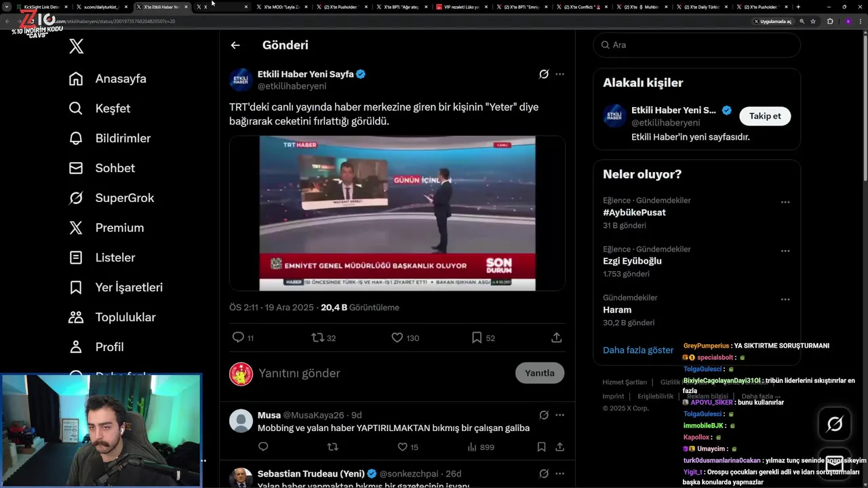The height and width of the screenshot is (488, 868).
Task: Share the main post
Action: coord(557,337)
